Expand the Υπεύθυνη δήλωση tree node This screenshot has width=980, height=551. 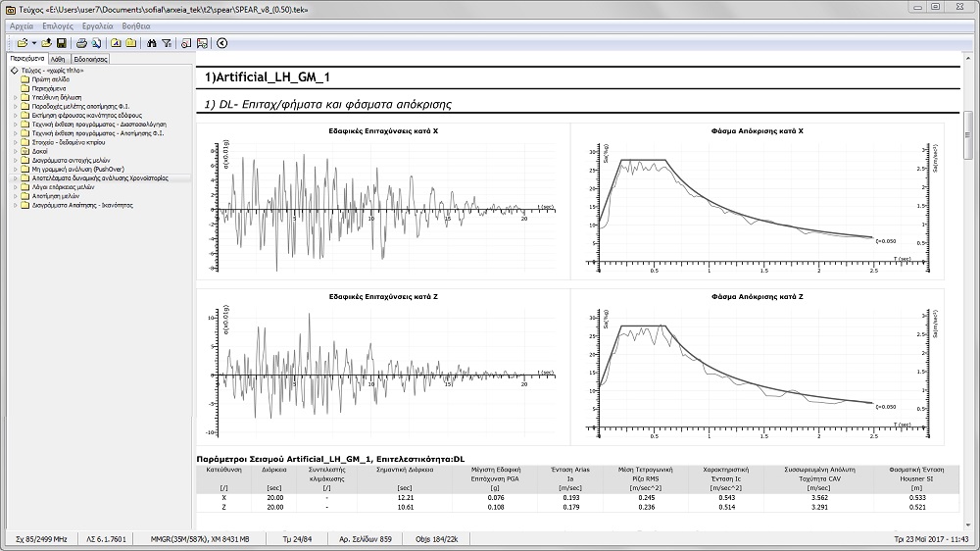point(14,98)
